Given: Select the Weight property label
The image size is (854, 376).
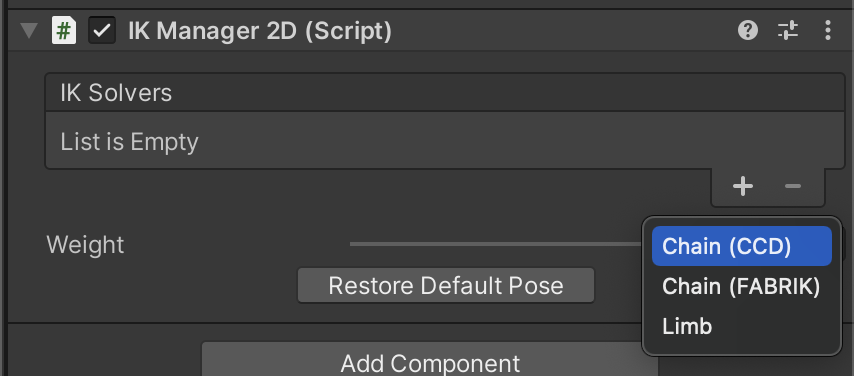Looking at the screenshot, I should pos(86,245).
